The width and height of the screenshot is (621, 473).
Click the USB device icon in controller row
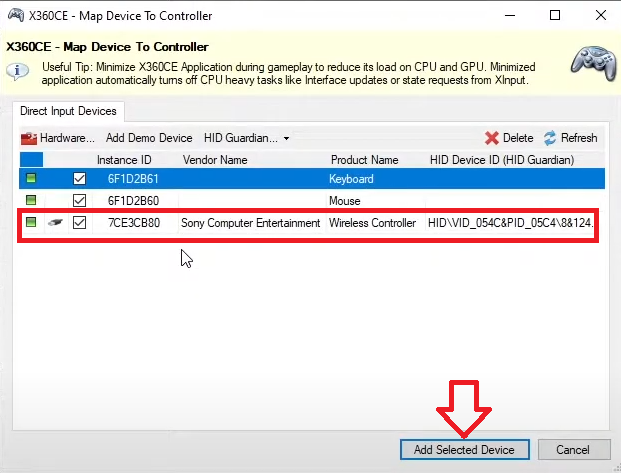point(55,223)
